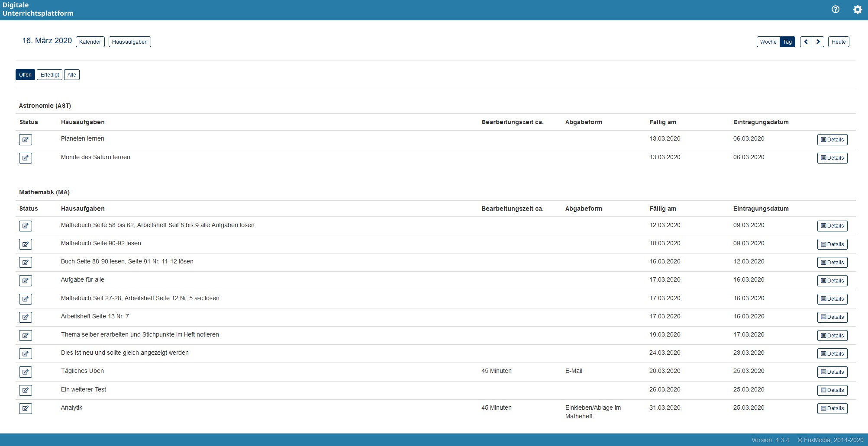
Task: Click Version: 4.3.4 in footer
Action: point(770,440)
